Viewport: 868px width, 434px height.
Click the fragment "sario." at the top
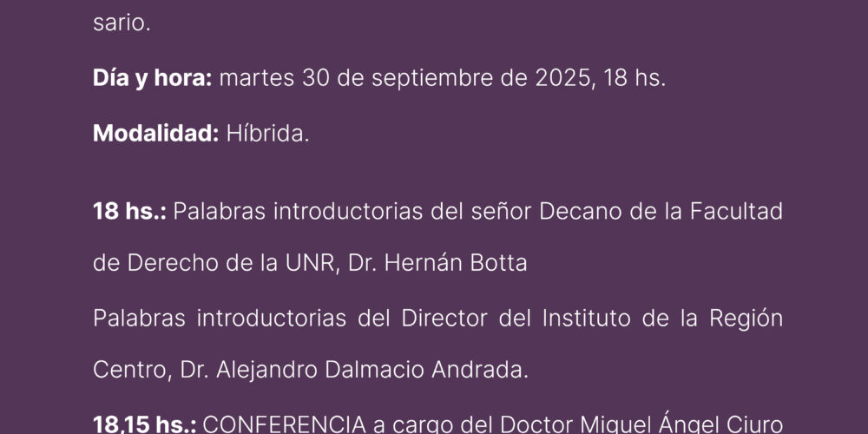(122, 23)
